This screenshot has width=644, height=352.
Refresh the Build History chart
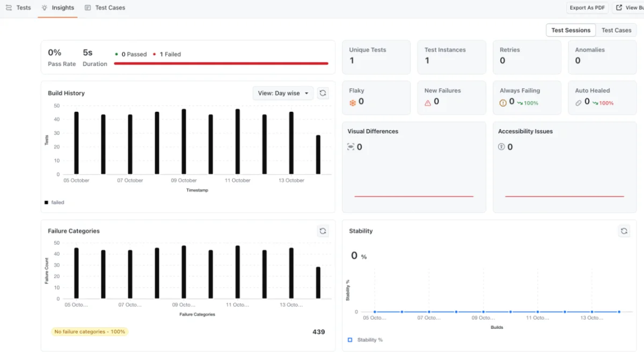pyautogui.click(x=323, y=93)
